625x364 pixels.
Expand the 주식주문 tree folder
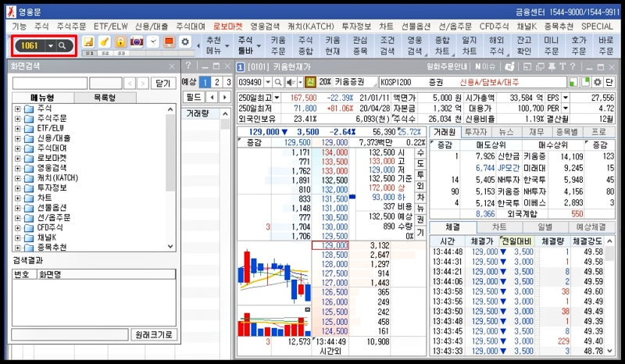coord(17,119)
